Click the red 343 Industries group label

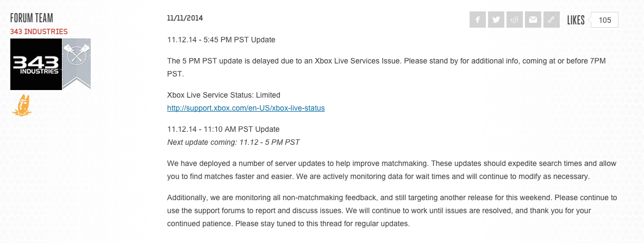[x=39, y=31]
